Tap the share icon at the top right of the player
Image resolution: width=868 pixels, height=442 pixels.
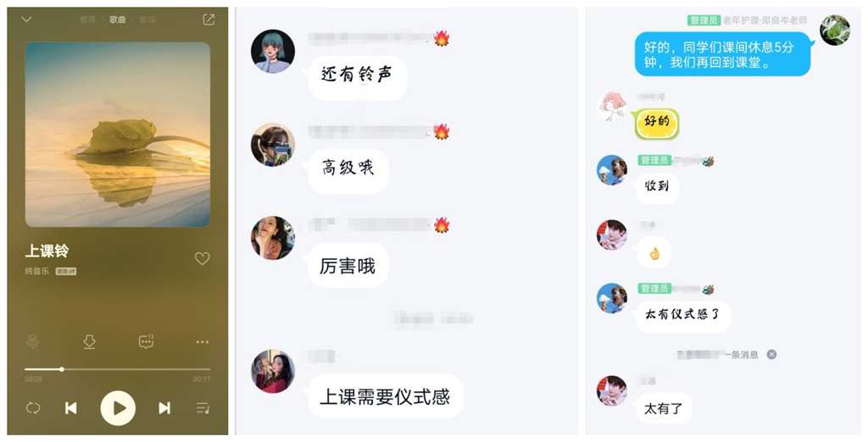[209, 19]
